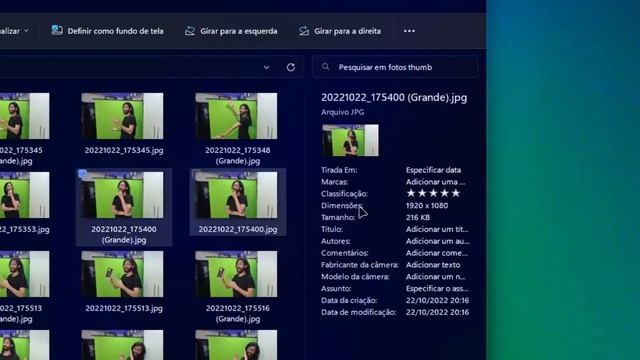Click Especificar o assunto field
This screenshot has width=640, height=360.
pyautogui.click(x=437, y=289)
